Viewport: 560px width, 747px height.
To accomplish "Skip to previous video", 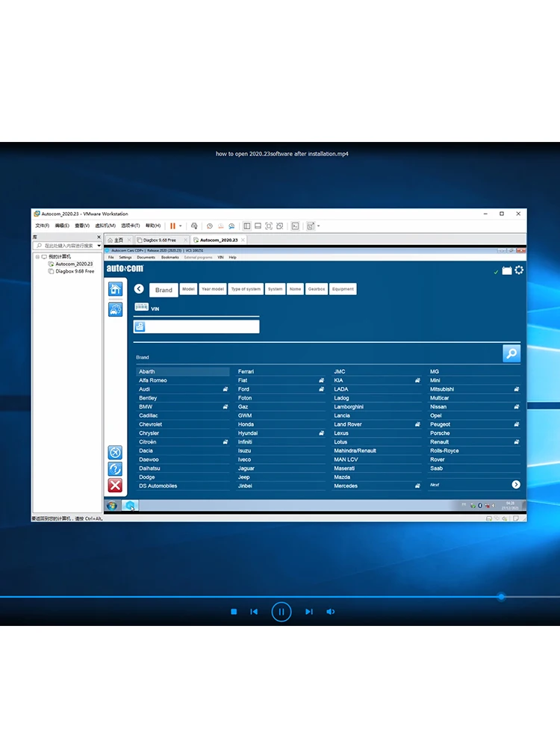I will click(255, 612).
